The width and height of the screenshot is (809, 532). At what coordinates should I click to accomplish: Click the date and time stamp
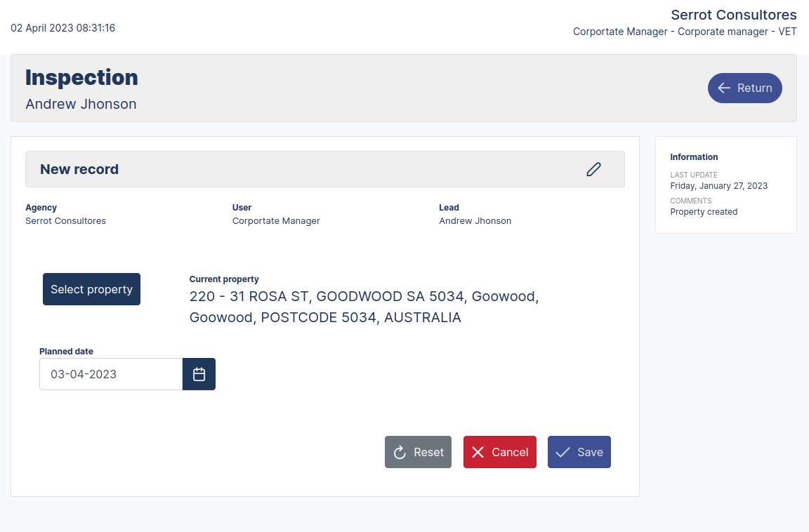tap(63, 28)
